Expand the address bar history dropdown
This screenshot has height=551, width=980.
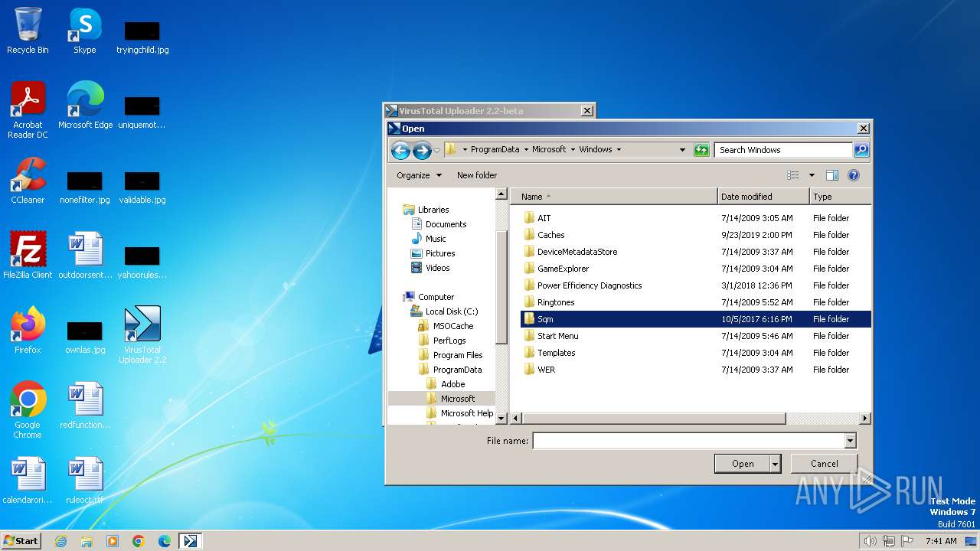pos(682,150)
